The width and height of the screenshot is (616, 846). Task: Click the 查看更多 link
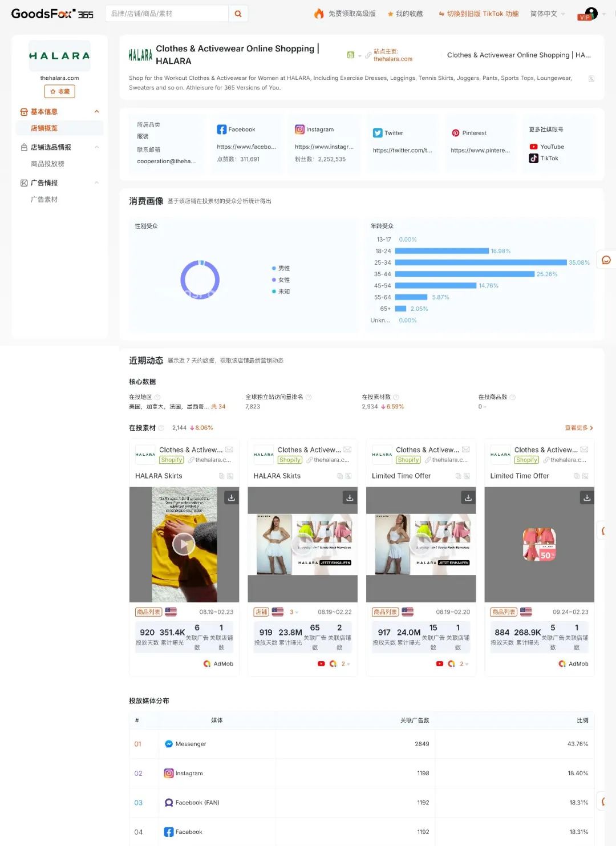pyautogui.click(x=578, y=427)
